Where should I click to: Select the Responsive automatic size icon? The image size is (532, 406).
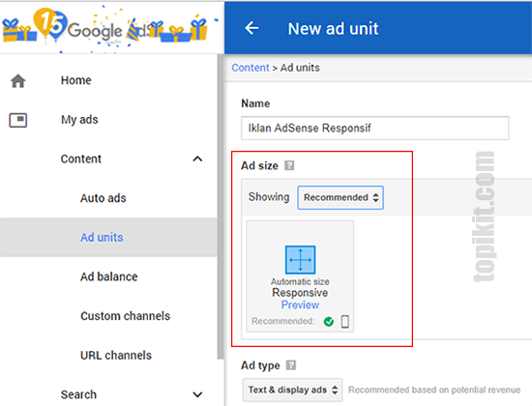pos(300,260)
